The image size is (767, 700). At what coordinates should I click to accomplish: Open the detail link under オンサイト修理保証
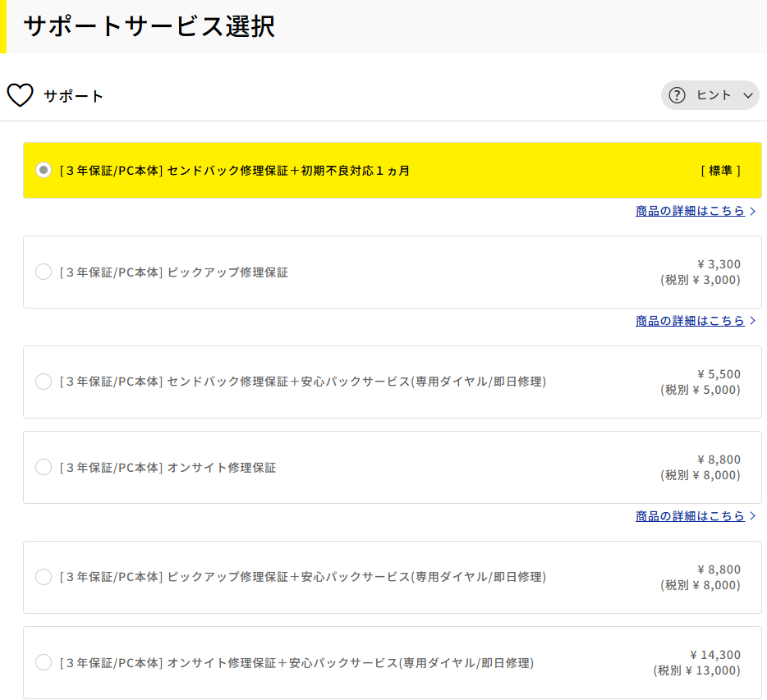click(x=690, y=516)
